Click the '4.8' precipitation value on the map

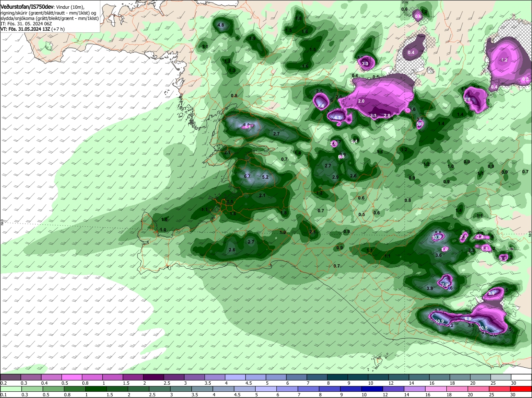[x=221, y=25]
